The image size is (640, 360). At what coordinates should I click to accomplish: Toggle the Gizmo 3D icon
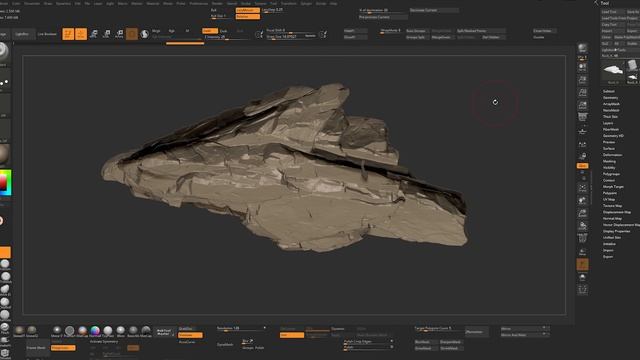(x=132, y=34)
